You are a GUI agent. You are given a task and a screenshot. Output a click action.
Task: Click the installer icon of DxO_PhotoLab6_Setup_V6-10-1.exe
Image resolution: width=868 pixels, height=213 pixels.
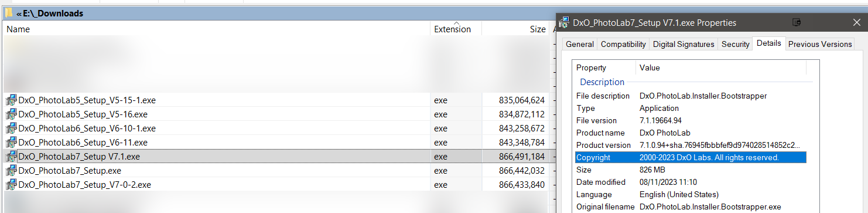coord(11,128)
